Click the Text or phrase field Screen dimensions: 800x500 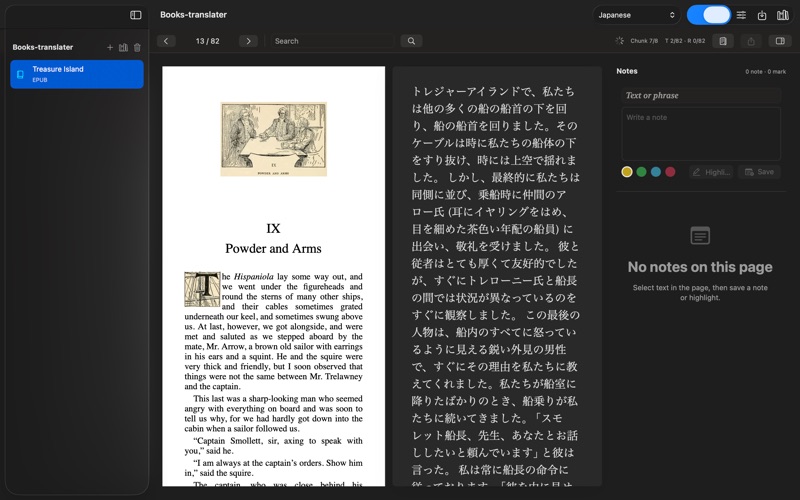[701, 95]
